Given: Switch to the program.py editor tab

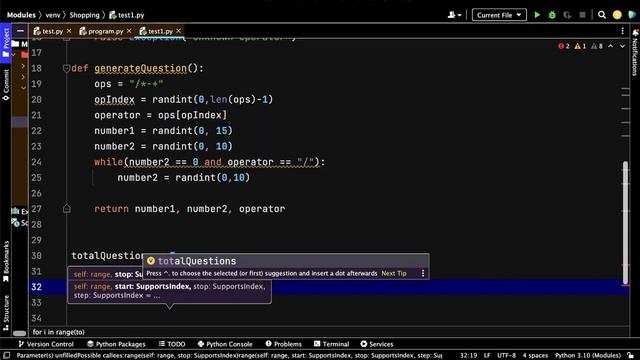Looking at the screenshot, I should tap(105, 31).
